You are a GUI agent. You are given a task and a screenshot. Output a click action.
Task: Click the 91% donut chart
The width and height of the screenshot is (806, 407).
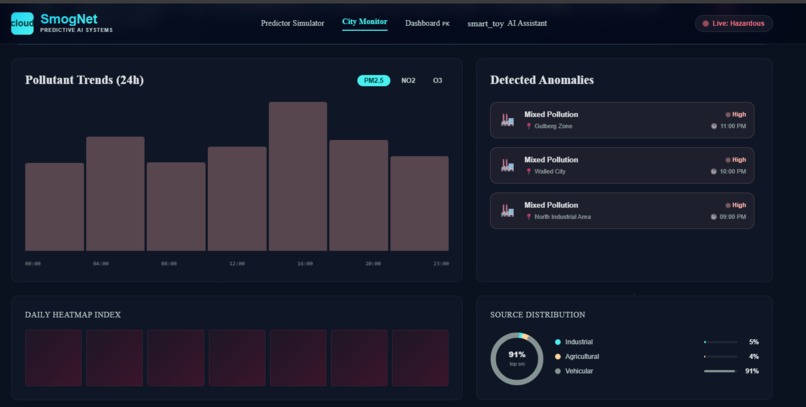coord(517,359)
